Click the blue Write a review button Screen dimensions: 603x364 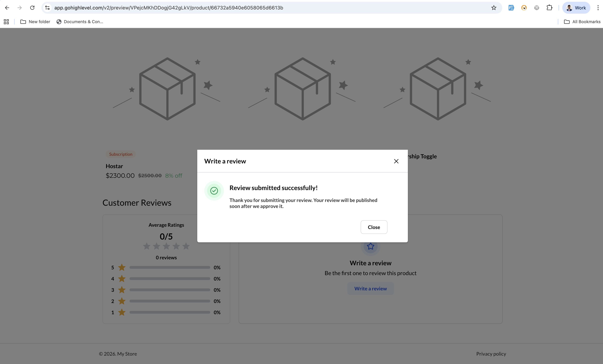click(370, 288)
